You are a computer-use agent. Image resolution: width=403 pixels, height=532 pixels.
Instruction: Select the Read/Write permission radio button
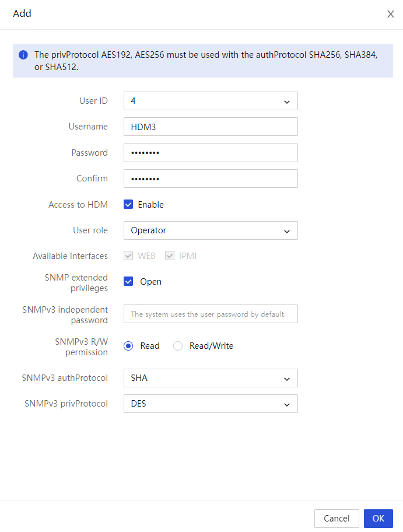(x=178, y=346)
